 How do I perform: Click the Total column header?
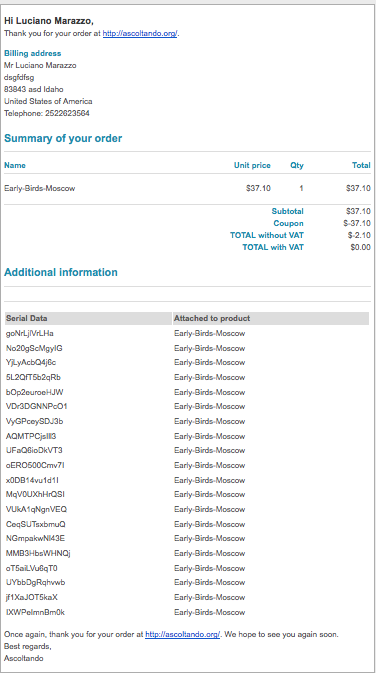click(x=361, y=165)
